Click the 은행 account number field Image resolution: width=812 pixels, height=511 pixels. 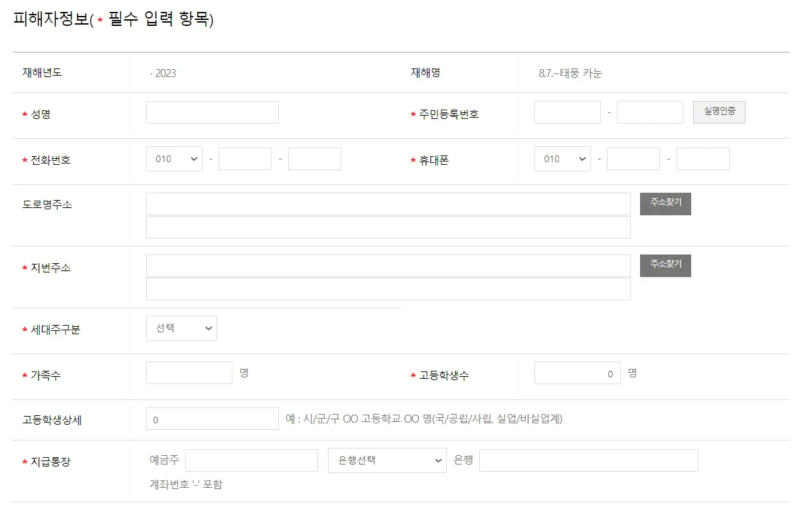point(588,460)
